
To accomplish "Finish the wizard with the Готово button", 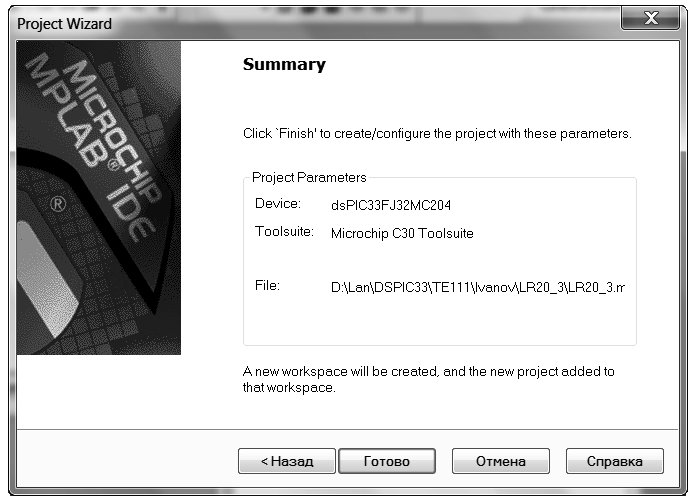I will (x=387, y=461).
